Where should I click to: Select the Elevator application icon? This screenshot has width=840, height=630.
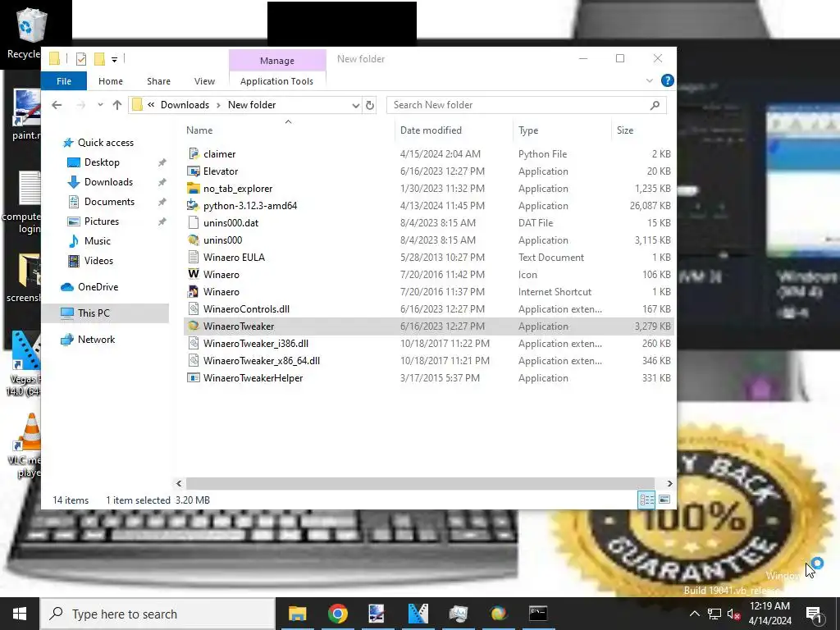tap(194, 171)
